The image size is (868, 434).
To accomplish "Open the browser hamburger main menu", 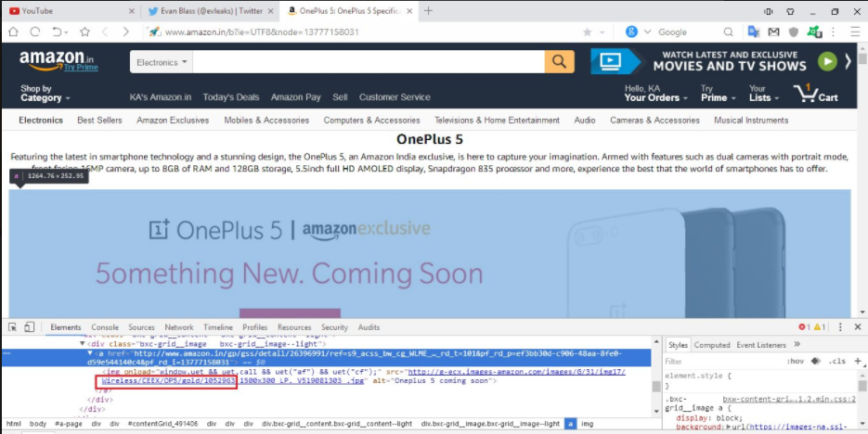I will click(855, 32).
